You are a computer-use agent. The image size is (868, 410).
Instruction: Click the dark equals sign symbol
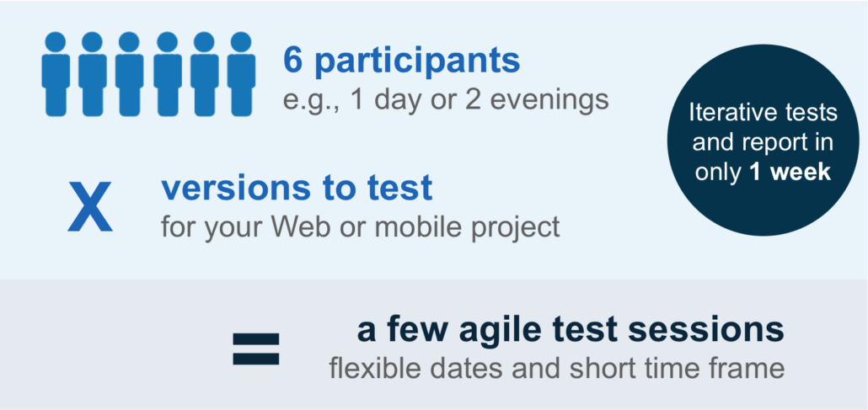pos(255,349)
